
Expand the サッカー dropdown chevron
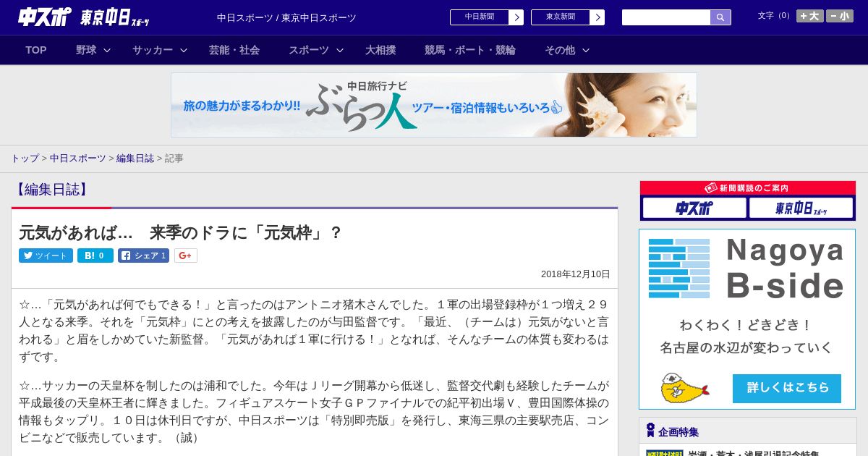tap(184, 50)
